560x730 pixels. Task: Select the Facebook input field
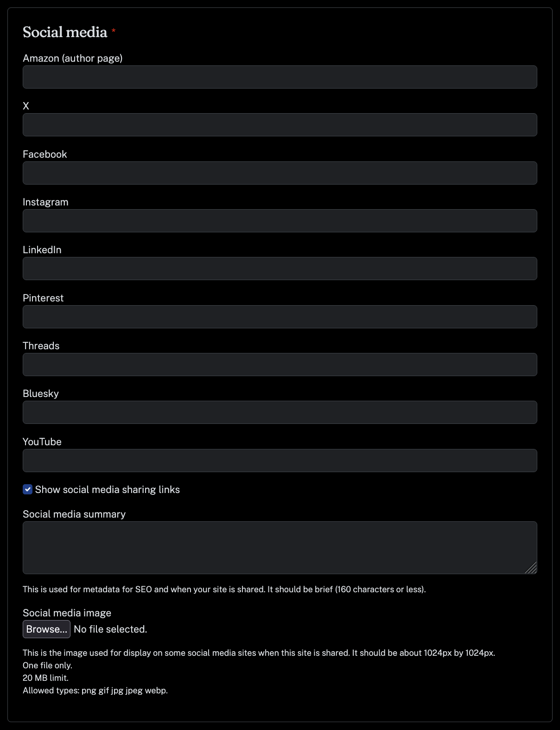click(280, 173)
